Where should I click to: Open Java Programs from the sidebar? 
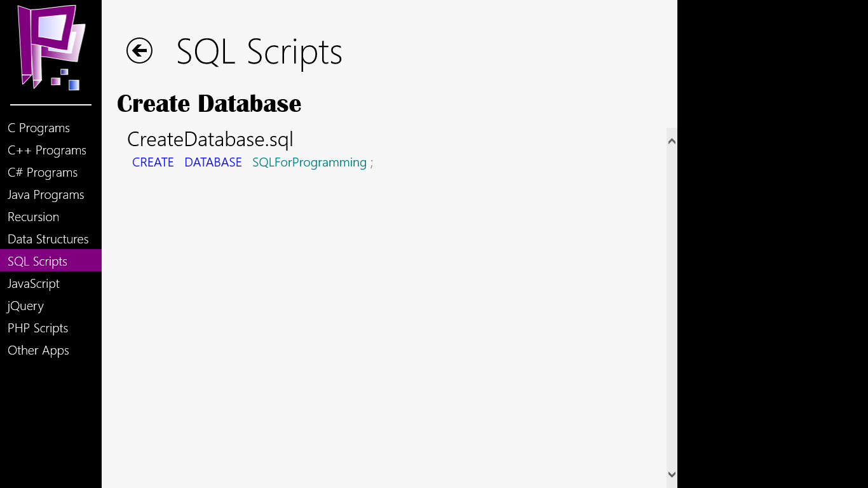46,195
